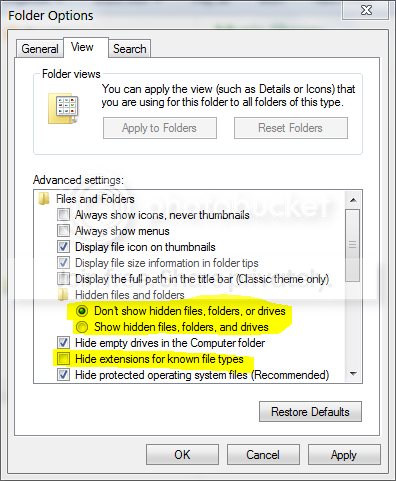This screenshot has width=396, height=481.
Task: Click the Apply to Folders button
Action: [160, 128]
